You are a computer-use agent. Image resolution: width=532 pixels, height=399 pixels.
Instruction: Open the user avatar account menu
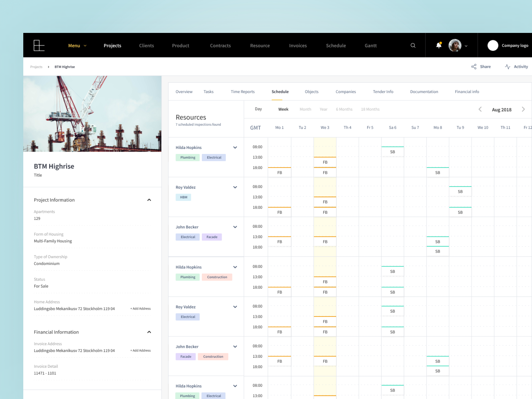point(454,45)
